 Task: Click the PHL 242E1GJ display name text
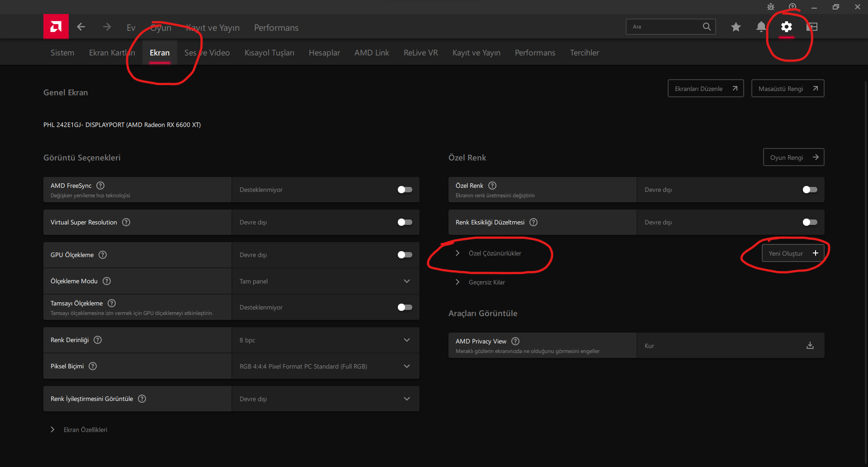[x=122, y=125]
